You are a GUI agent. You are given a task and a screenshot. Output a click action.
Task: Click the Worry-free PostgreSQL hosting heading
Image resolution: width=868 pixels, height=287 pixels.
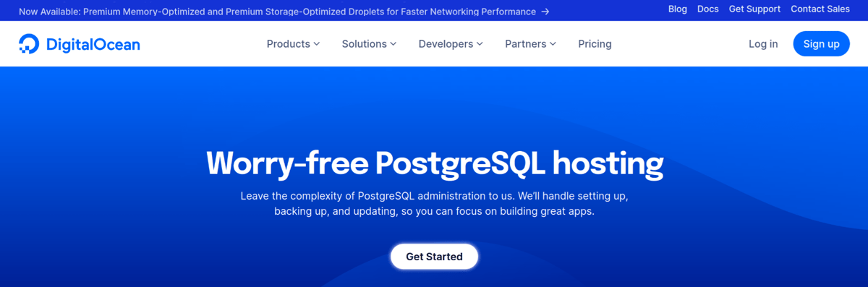coord(435,163)
